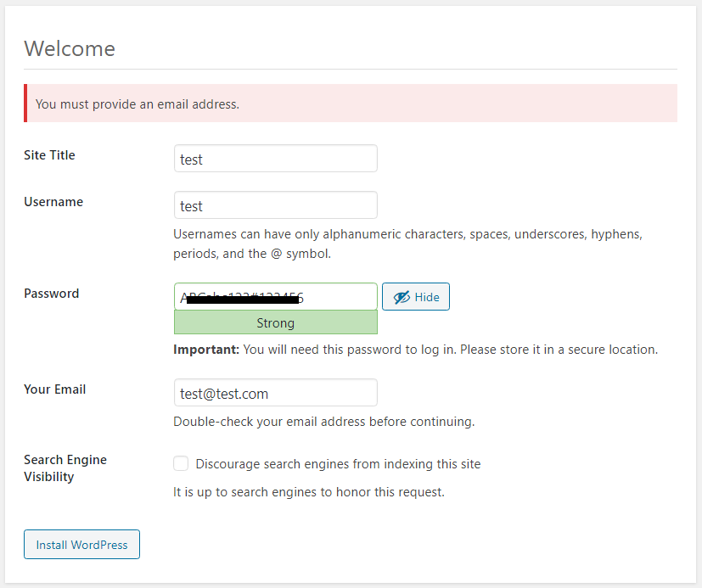
Task: Click the Welcome heading
Action: (x=70, y=48)
